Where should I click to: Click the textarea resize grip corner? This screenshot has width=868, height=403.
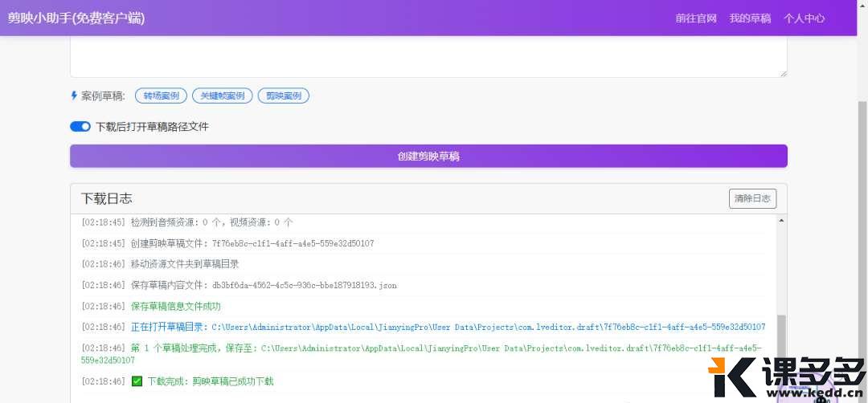pyautogui.click(x=784, y=74)
